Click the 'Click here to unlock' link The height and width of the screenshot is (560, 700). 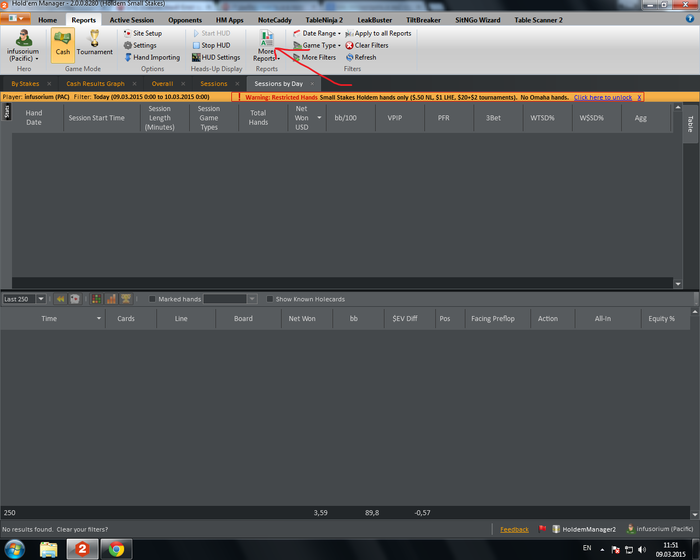603,97
